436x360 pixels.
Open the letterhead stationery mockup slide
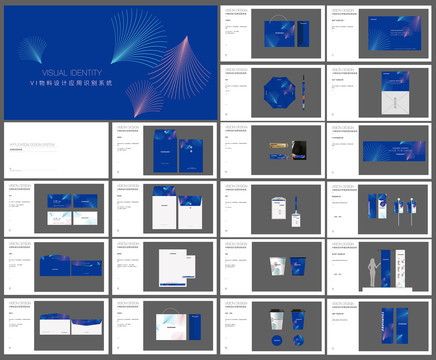[164, 267]
